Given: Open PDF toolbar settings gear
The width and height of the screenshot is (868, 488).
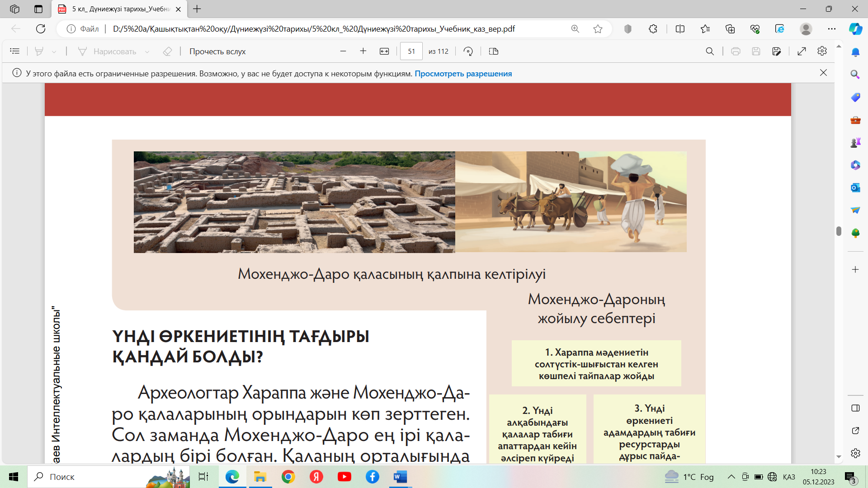Looking at the screenshot, I should tap(822, 51).
